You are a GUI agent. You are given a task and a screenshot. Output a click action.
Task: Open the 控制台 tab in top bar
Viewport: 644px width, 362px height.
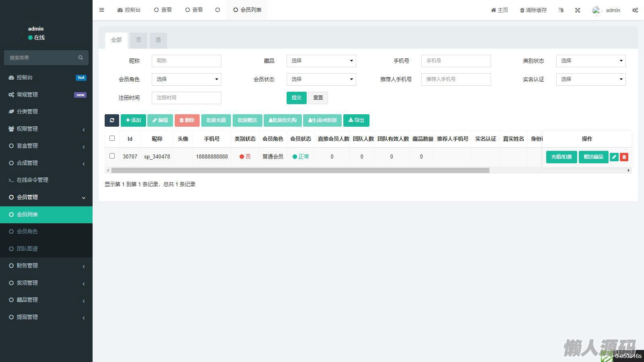[129, 10]
